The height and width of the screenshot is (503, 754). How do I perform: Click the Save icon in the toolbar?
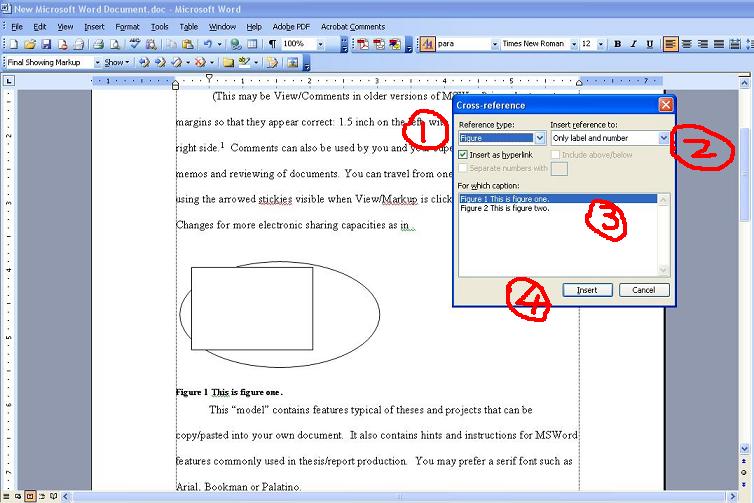click(x=47, y=44)
